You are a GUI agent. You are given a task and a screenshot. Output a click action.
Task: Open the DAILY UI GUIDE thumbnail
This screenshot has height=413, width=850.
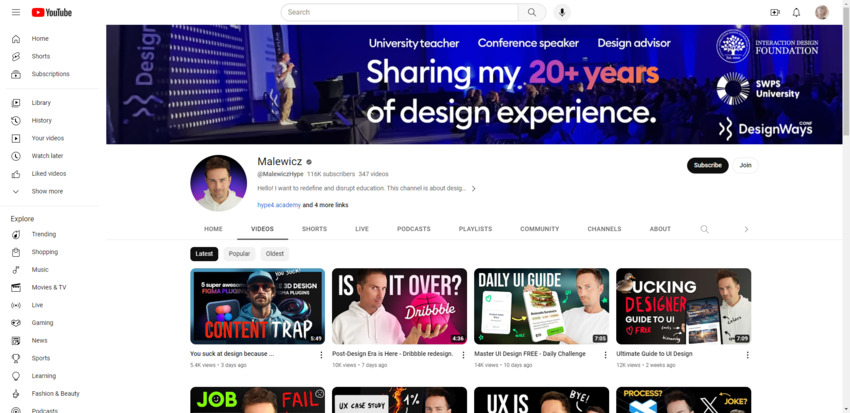(542, 306)
